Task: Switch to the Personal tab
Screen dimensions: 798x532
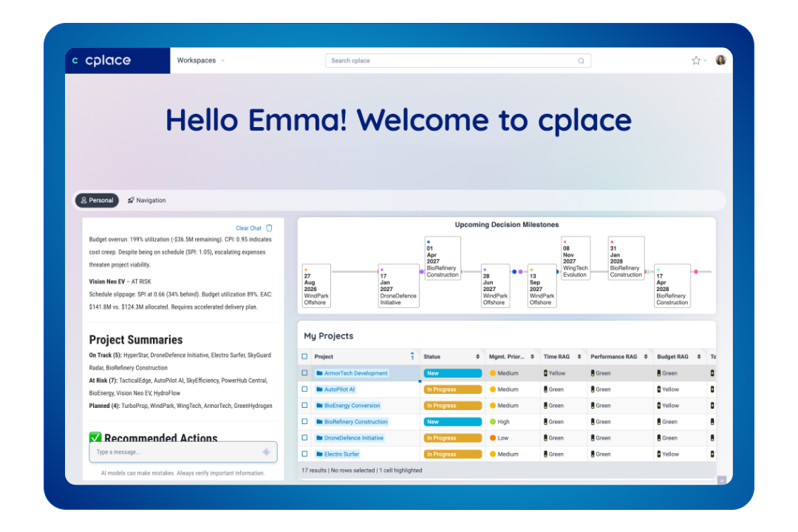Action: (98, 200)
